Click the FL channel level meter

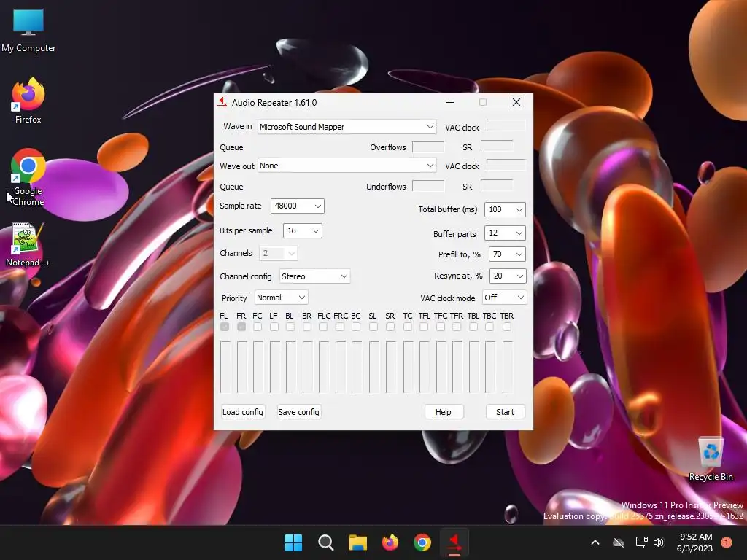(225, 367)
